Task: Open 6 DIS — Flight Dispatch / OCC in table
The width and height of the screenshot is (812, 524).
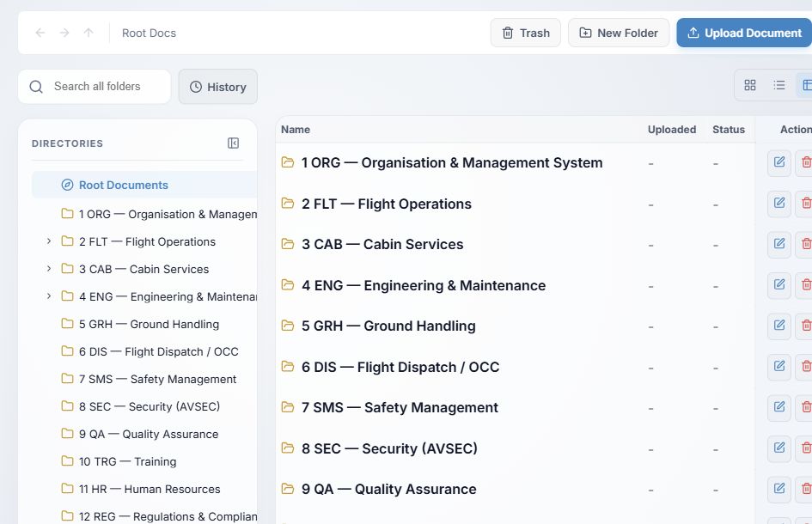Action: pos(400,367)
